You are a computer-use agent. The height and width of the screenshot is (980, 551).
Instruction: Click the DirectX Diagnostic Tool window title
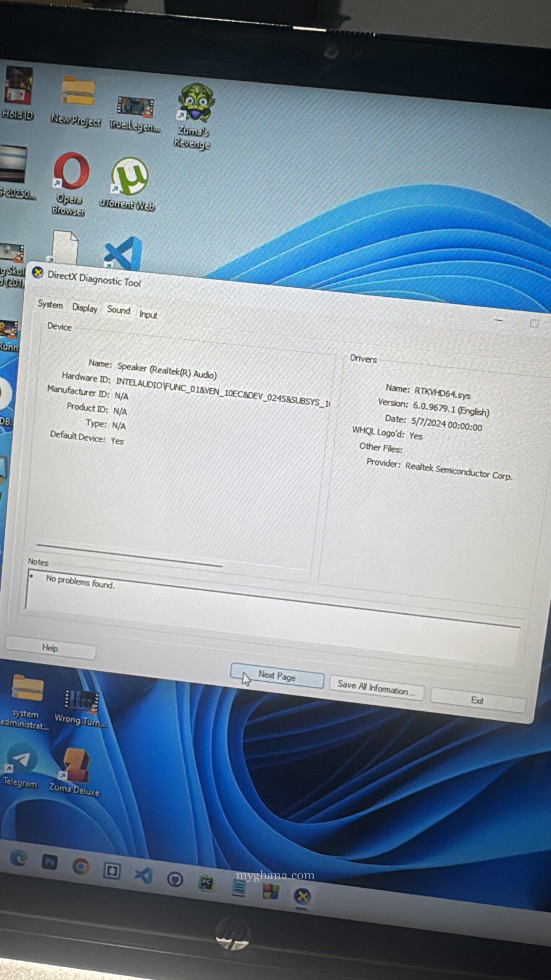pos(94,279)
